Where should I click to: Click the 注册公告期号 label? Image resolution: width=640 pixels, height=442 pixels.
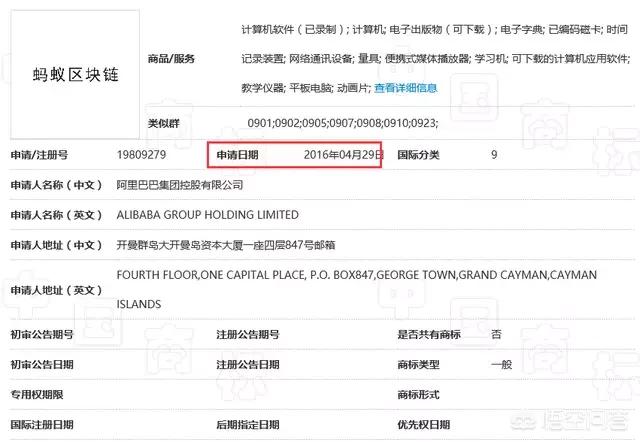(x=248, y=335)
